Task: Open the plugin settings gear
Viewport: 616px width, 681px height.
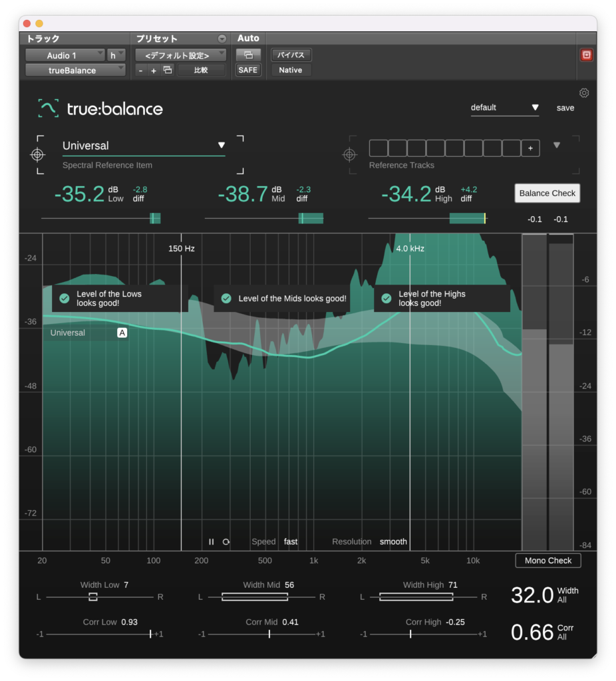Action: pos(584,93)
